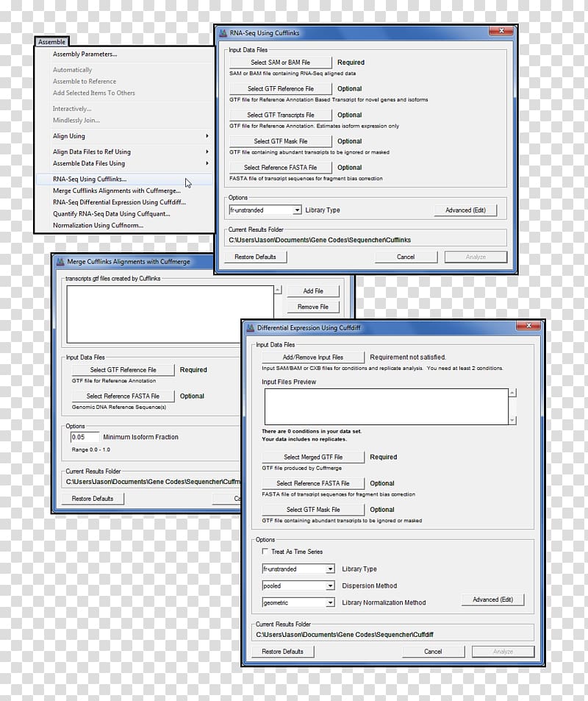Expand the Align Using submenu
Screen dimensions: 588x701
125,136
